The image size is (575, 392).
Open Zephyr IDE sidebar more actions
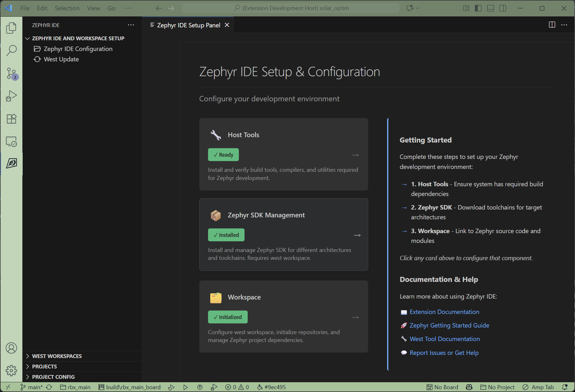[x=131, y=25]
